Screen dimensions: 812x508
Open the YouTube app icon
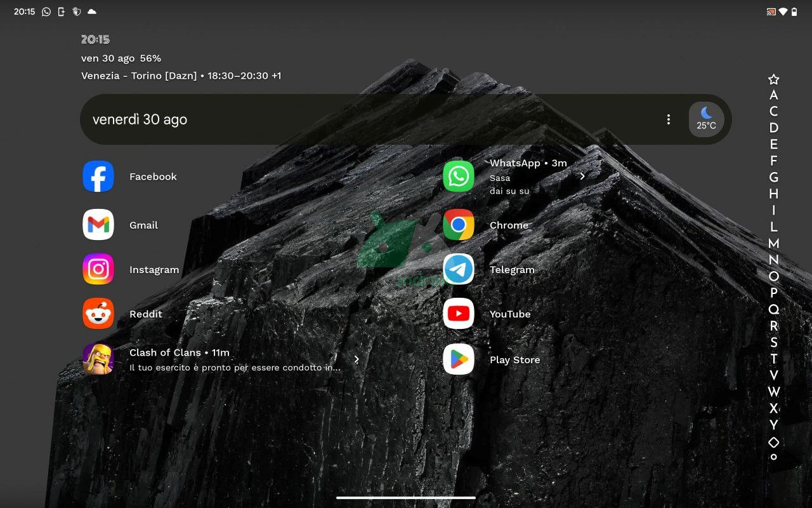[459, 314]
